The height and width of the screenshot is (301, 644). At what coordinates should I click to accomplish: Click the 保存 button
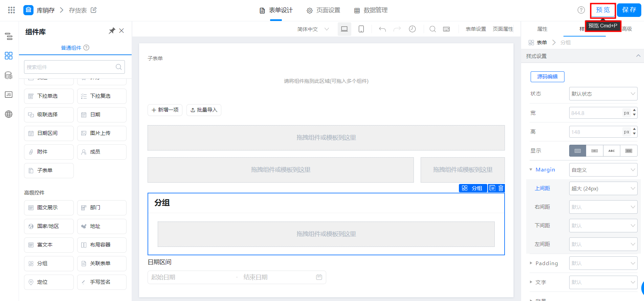coord(629,10)
